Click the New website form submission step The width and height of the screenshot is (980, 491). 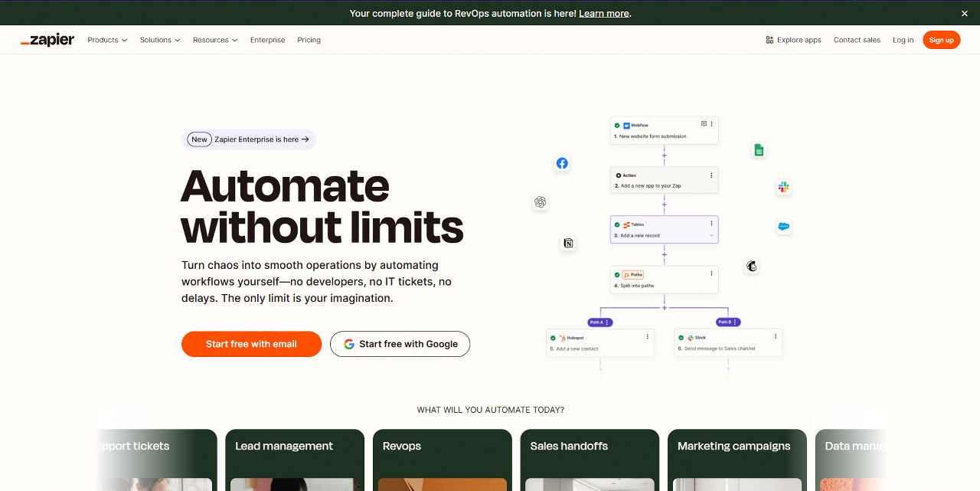pyautogui.click(x=664, y=130)
